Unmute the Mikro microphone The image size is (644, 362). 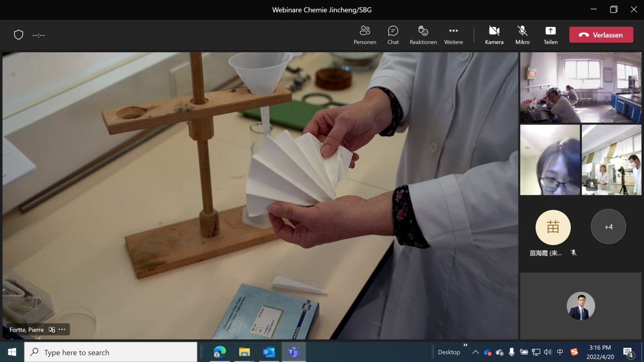point(522,35)
